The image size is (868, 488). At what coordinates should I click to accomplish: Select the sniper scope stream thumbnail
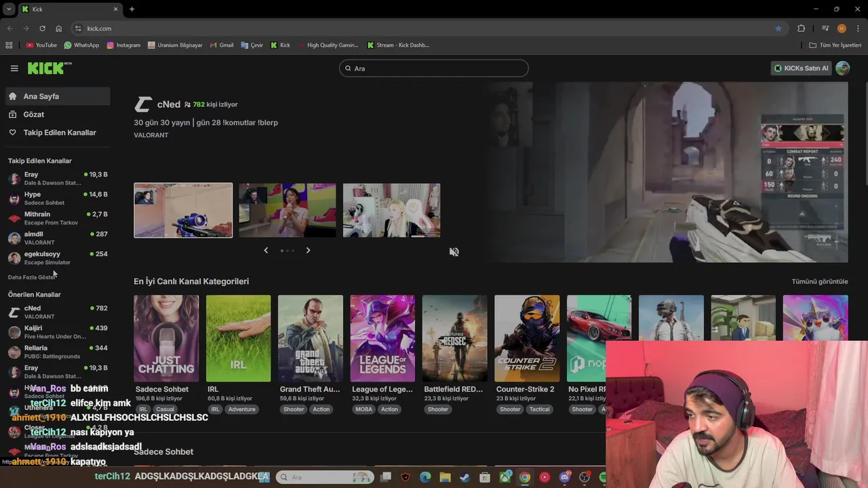[183, 210]
